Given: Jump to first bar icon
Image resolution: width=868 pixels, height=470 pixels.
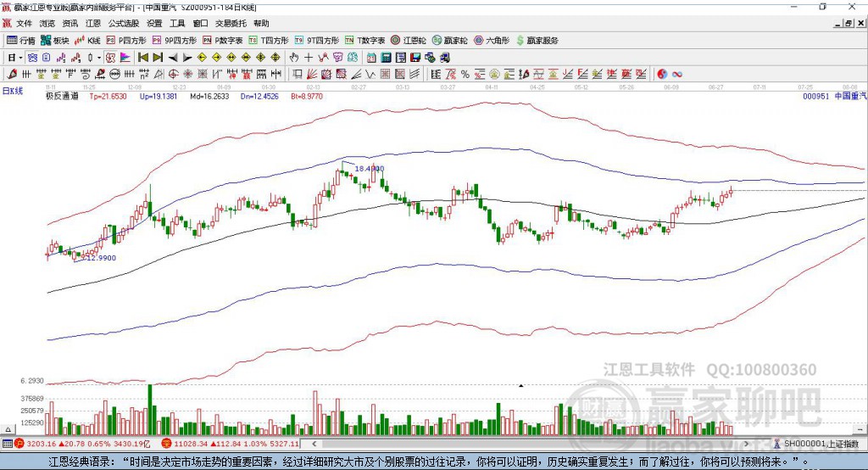Looking at the screenshot, I should [142, 58].
